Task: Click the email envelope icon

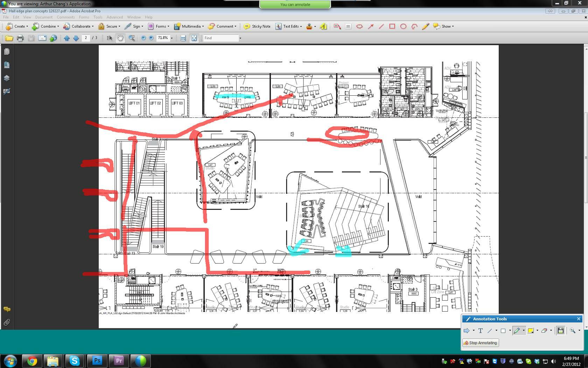Action: [42, 38]
